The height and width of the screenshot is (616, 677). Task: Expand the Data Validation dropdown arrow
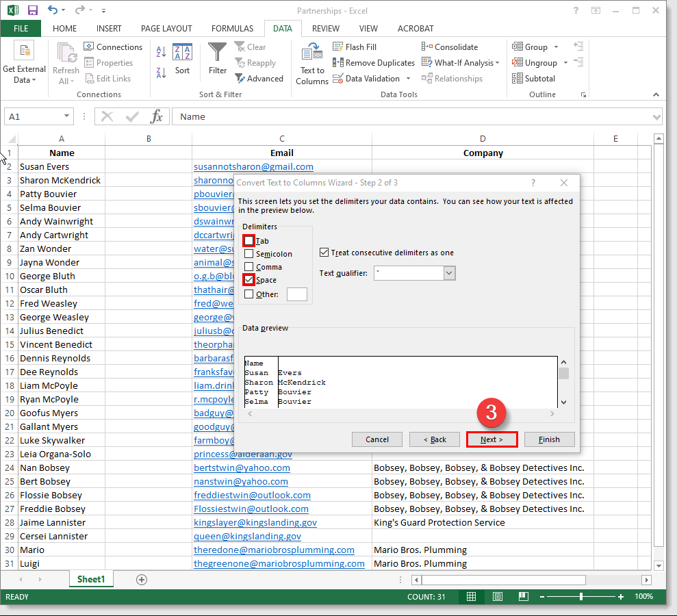tap(409, 79)
